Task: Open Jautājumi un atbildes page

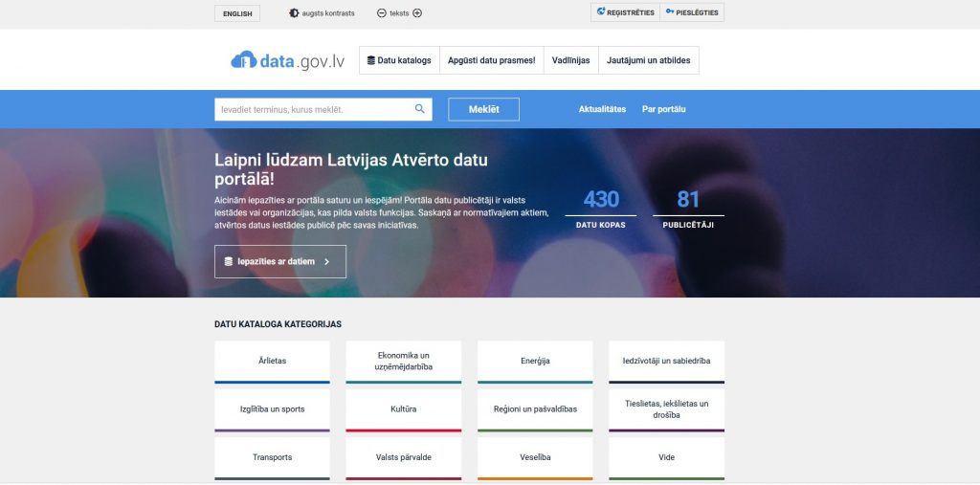Action: point(649,60)
